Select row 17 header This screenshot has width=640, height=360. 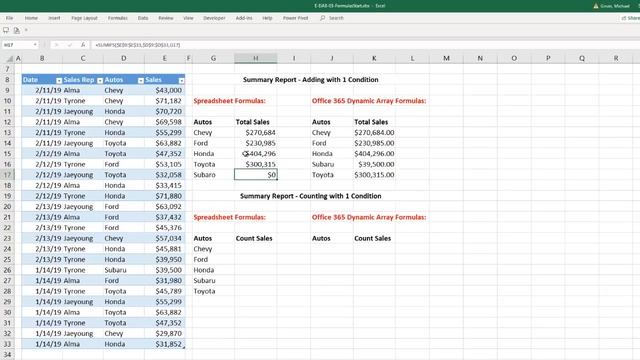(x=7, y=175)
